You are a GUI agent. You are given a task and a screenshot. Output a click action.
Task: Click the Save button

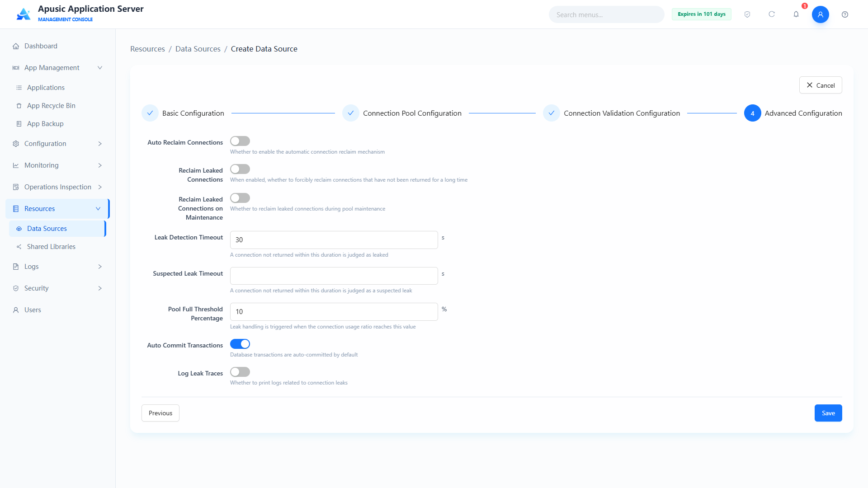[x=828, y=413]
